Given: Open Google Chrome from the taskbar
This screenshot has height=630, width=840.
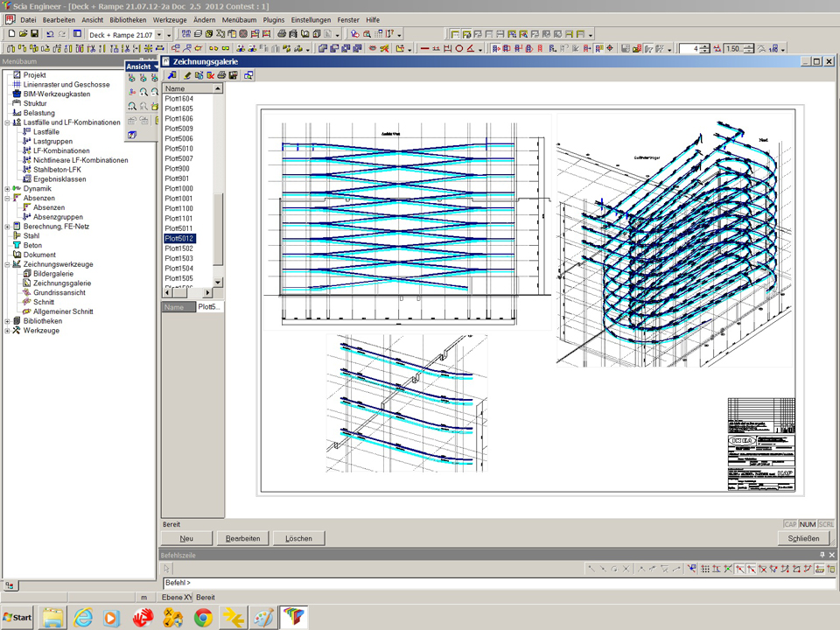Looking at the screenshot, I should [x=203, y=618].
